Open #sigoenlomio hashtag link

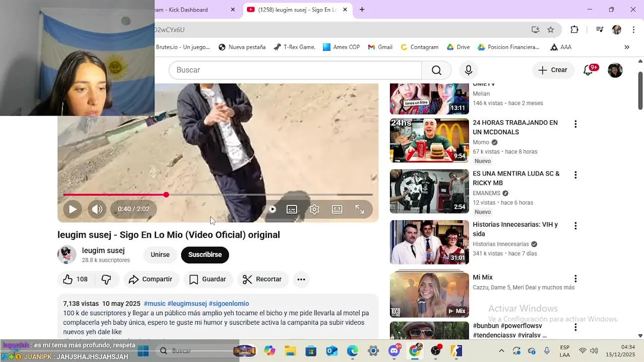pyautogui.click(x=229, y=304)
